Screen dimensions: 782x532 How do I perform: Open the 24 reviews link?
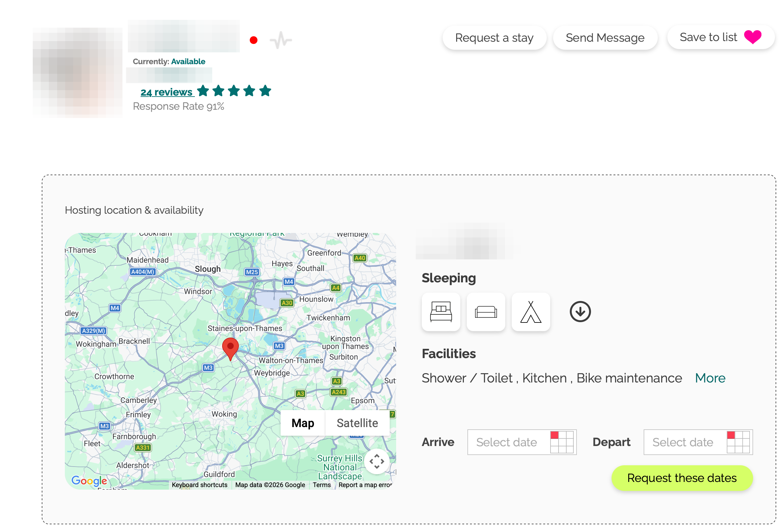[167, 92]
